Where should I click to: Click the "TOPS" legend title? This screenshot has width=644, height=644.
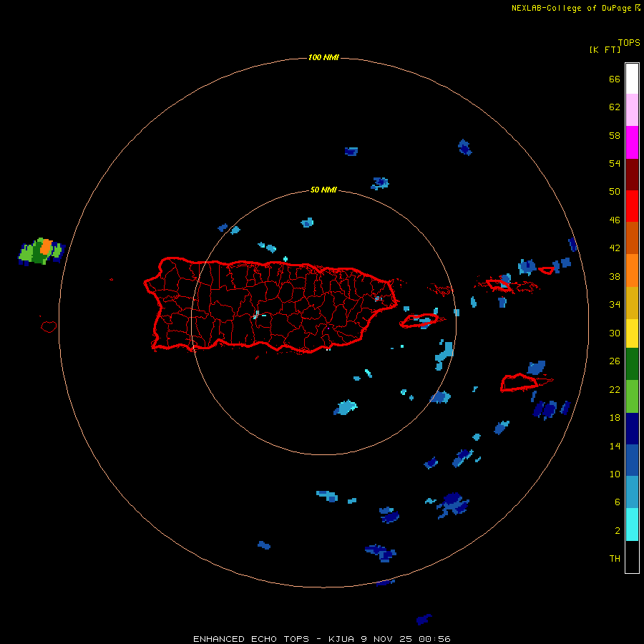click(x=629, y=42)
